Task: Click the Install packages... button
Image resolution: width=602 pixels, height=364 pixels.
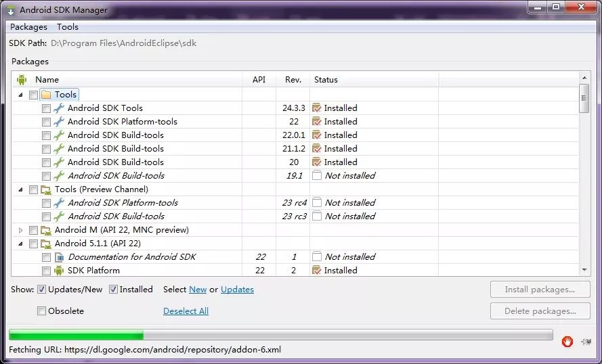Action: pyautogui.click(x=540, y=290)
